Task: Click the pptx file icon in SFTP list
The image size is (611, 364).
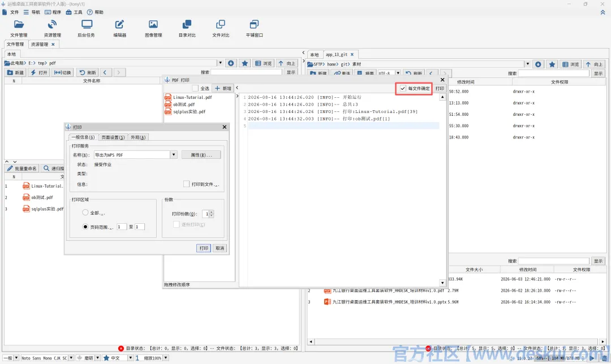Action: click(328, 302)
